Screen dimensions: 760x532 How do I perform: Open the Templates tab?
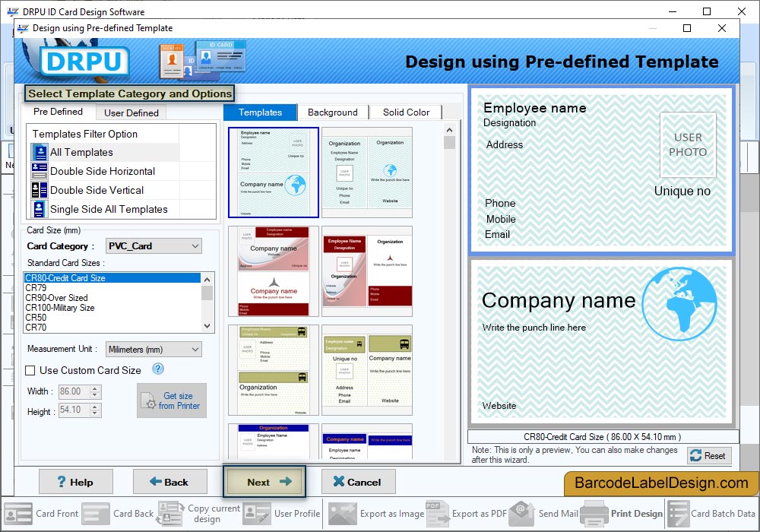260,112
